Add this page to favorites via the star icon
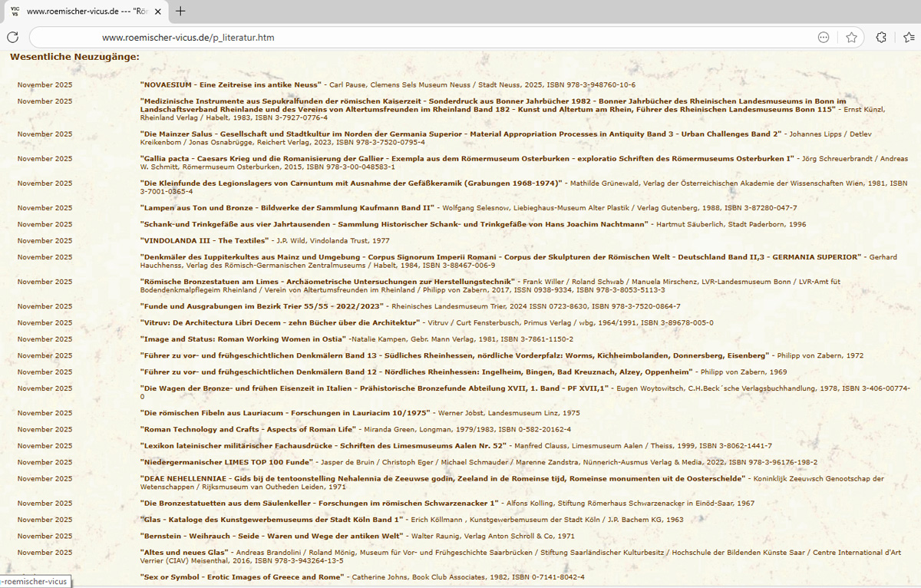Viewport: 921px width, 588px height. point(851,37)
